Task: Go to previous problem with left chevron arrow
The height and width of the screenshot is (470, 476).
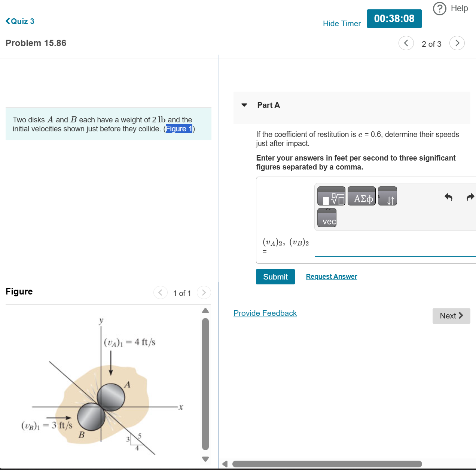Action: pyautogui.click(x=406, y=43)
